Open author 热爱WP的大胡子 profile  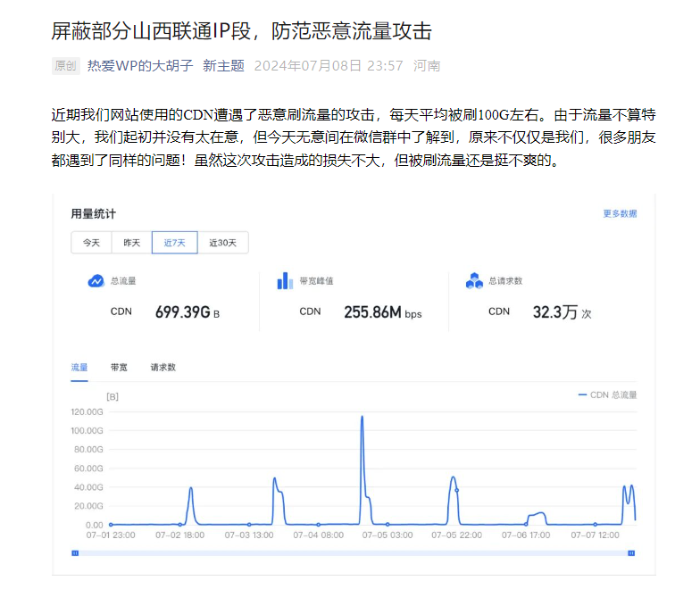point(140,66)
